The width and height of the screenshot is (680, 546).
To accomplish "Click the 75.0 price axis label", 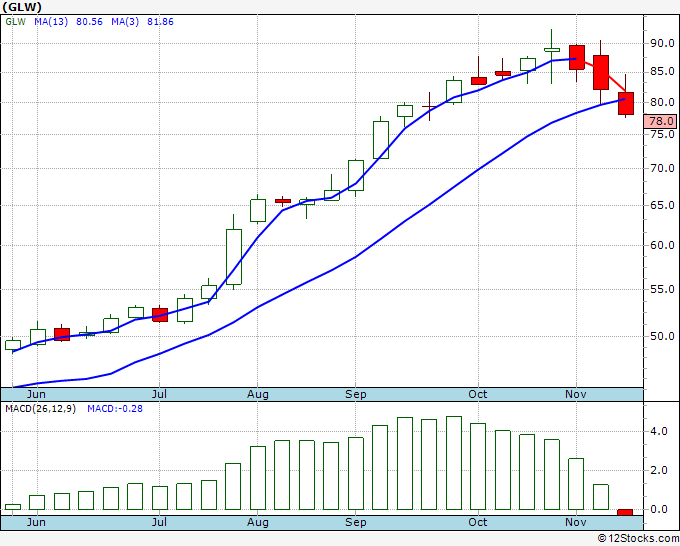I will [662, 134].
